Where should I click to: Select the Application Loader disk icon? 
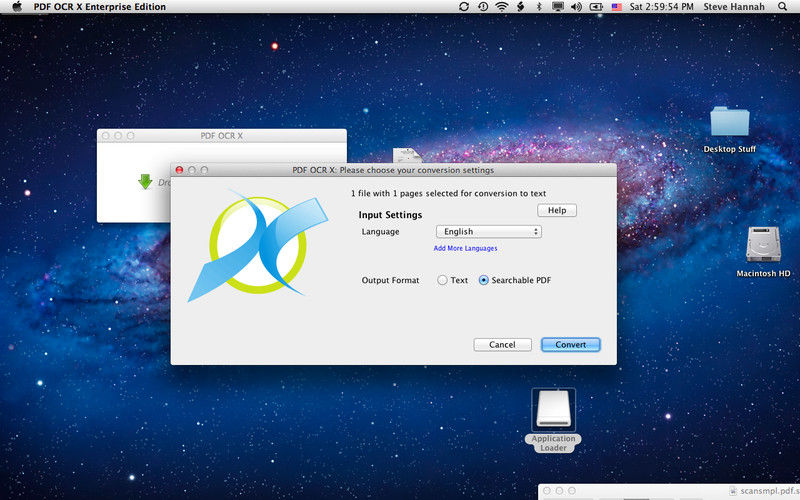click(x=553, y=410)
